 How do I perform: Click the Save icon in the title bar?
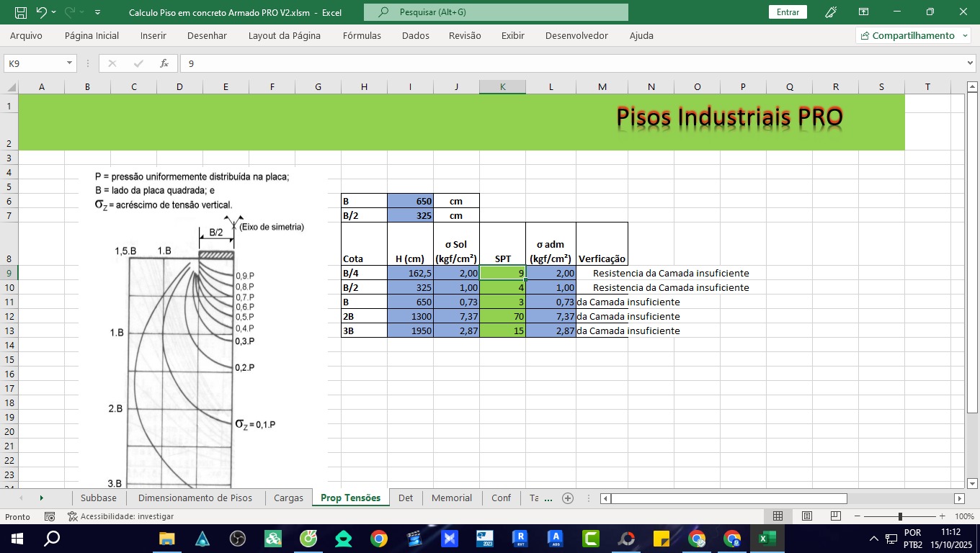(x=21, y=12)
